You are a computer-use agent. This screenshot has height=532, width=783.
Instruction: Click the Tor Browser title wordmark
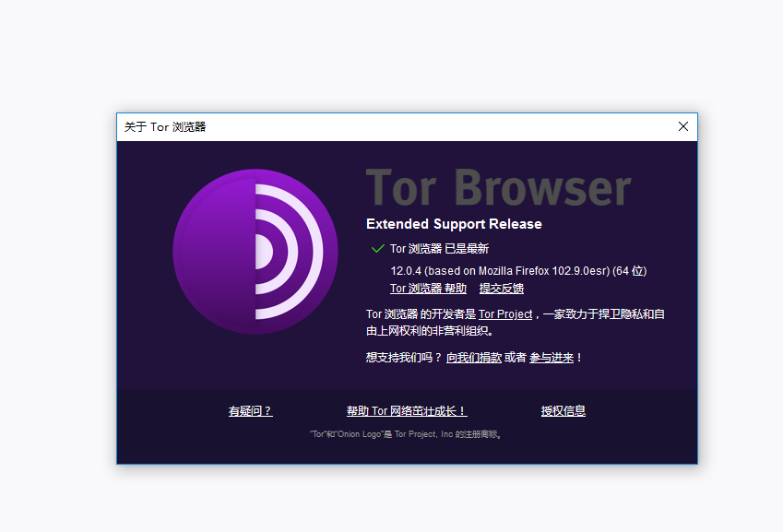[x=499, y=188]
